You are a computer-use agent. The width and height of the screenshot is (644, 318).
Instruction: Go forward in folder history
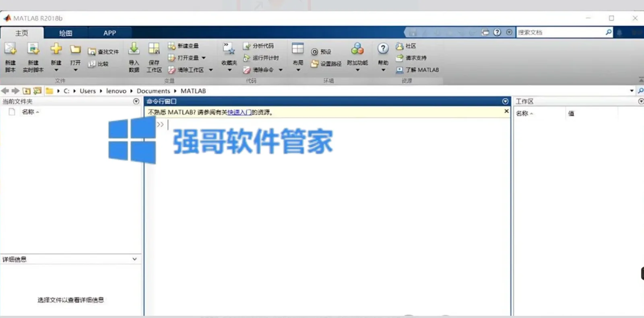[x=16, y=91]
